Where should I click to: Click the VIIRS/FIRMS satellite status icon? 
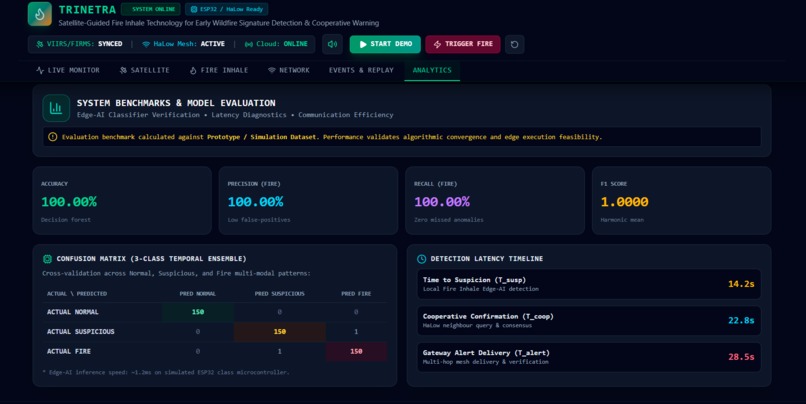pyautogui.click(x=40, y=44)
